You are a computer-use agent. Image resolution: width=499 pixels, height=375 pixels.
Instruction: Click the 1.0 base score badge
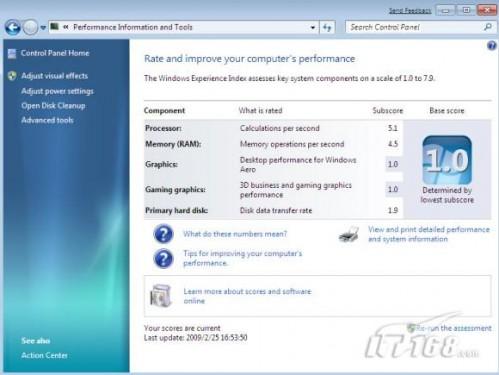click(447, 160)
